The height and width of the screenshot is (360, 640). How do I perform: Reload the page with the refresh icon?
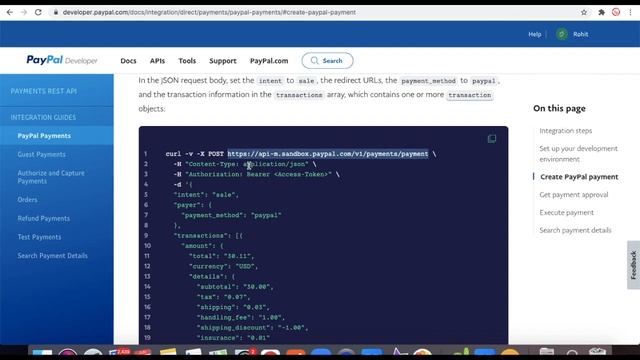pyautogui.click(x=38, y=12)
